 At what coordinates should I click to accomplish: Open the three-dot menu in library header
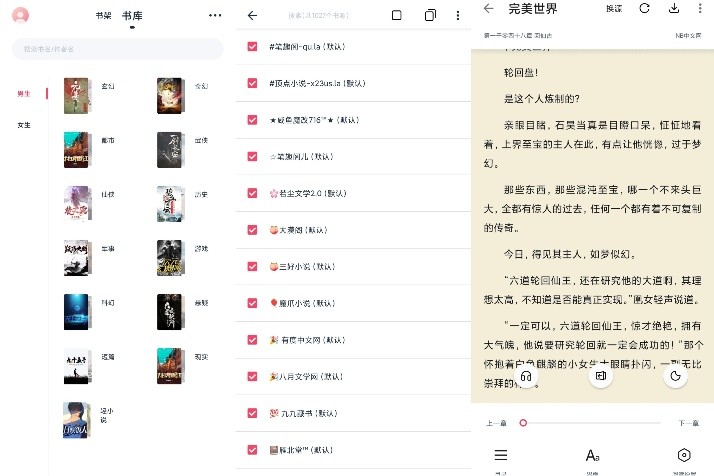click(215, 15)
